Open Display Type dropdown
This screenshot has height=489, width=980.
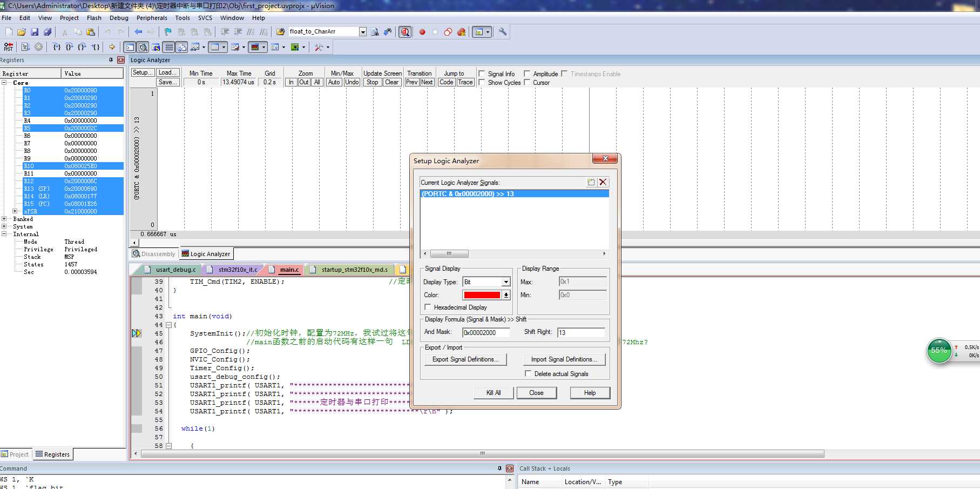click(x=506, y=282)
